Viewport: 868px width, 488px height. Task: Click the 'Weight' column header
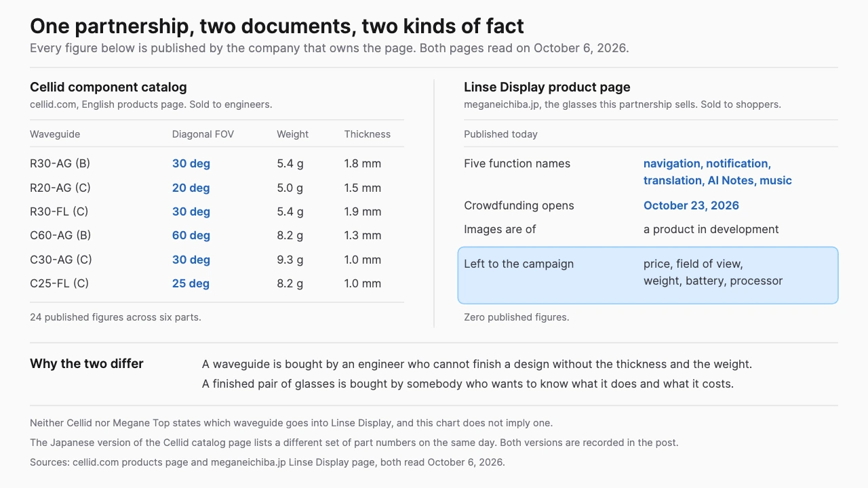tap(292, 134)
